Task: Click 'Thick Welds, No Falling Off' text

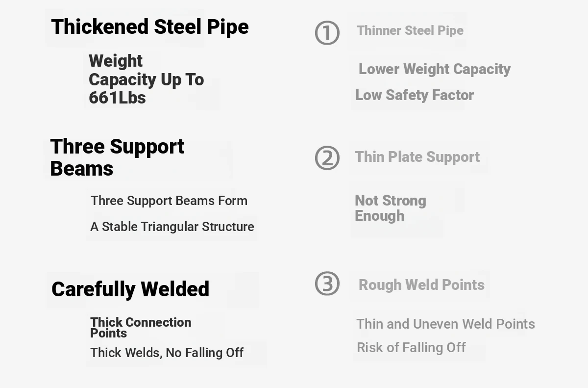Action: (167, 353)
